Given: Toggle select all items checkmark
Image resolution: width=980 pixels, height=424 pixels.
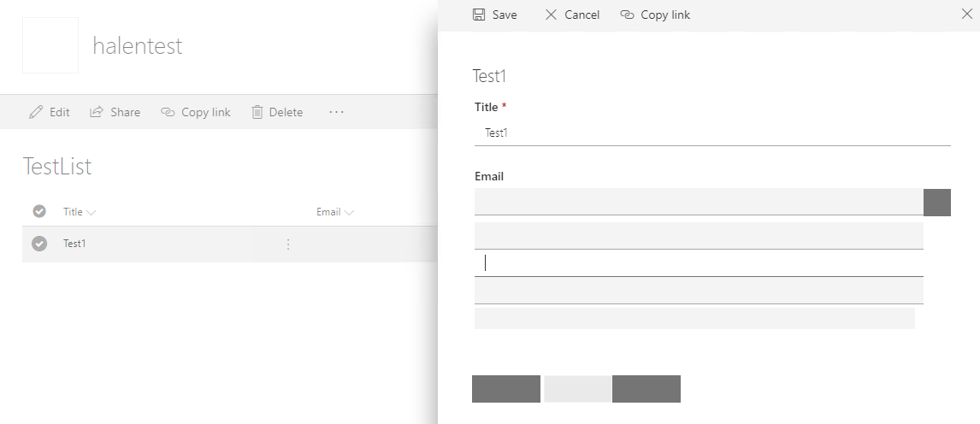Looking at the screenshot, I should [x=39, y=211].
